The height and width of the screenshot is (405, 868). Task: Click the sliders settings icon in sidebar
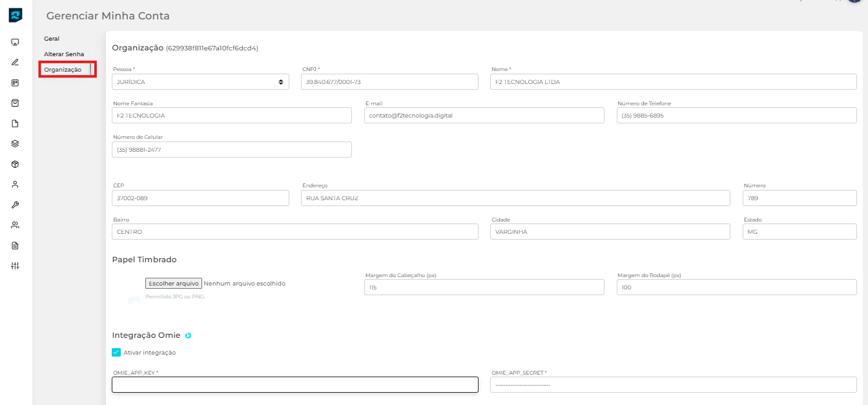coord(15,265)
